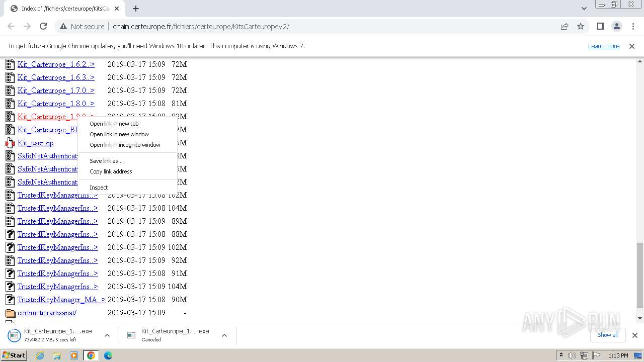The height and width of the screenshot is (362, 644).
Task: Open File Explorer from taskbar
Action: pos(57,355)
